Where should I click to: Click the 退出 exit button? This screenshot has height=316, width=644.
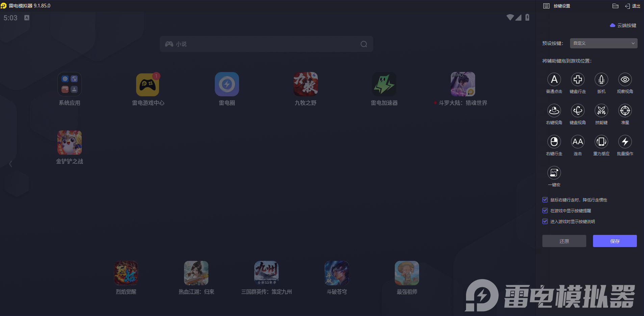[x=633, y=6]
